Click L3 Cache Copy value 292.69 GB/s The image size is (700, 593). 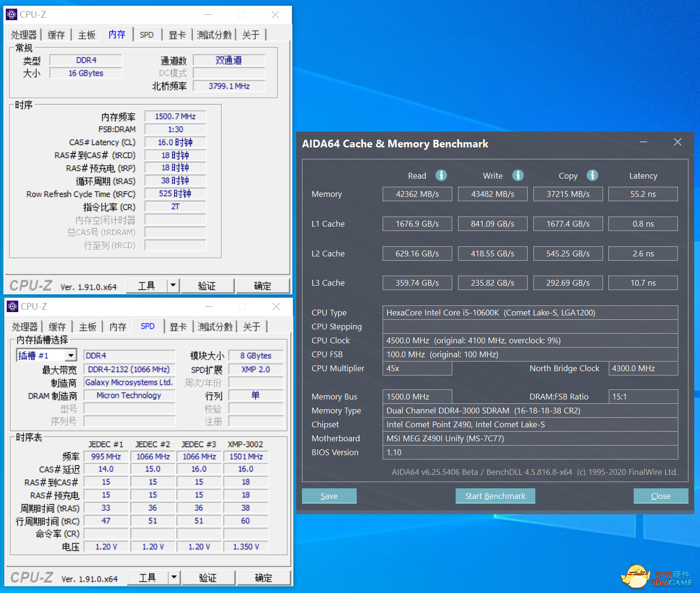coord(568,283)
